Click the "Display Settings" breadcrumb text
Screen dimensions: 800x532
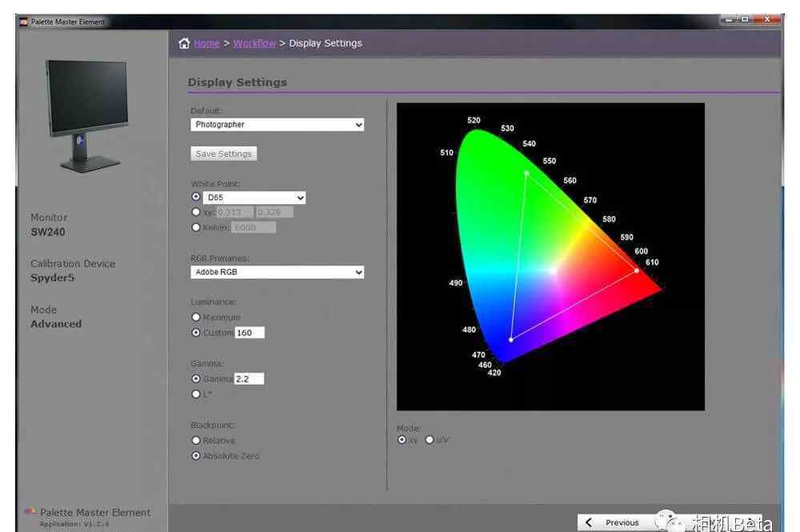326,43
